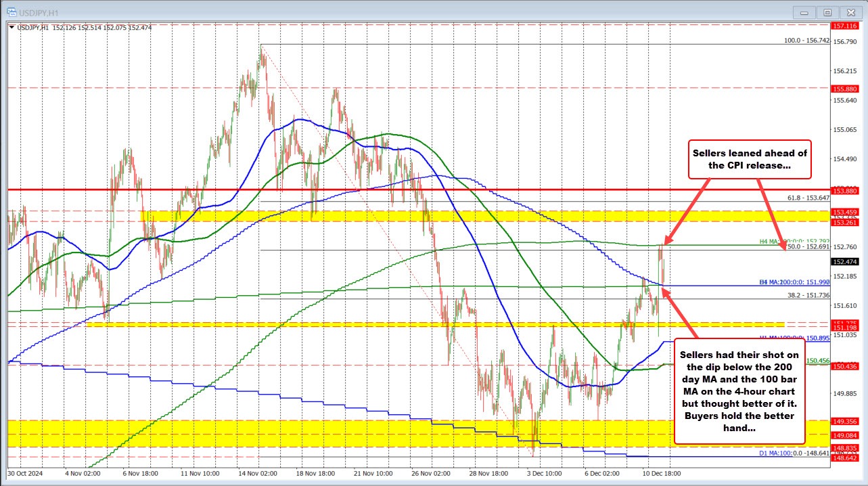Expand the OHLC quote dropdown arrow beside USDJPY,H1
This screenshot has height=486, width=868.
(13, 28)
